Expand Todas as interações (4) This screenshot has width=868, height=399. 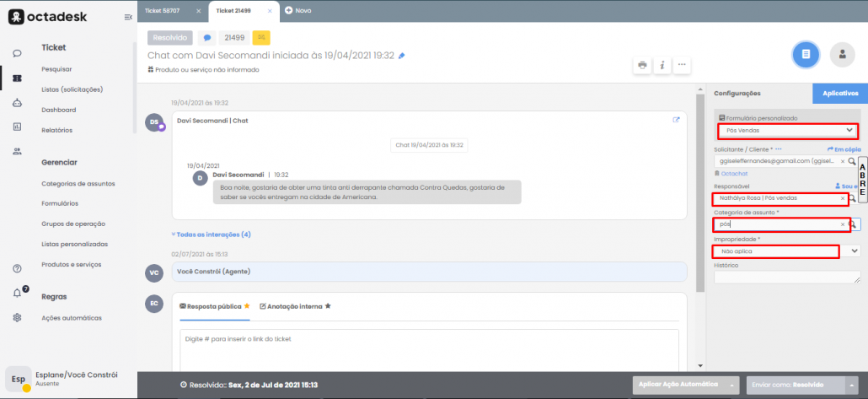coord(211,235)
